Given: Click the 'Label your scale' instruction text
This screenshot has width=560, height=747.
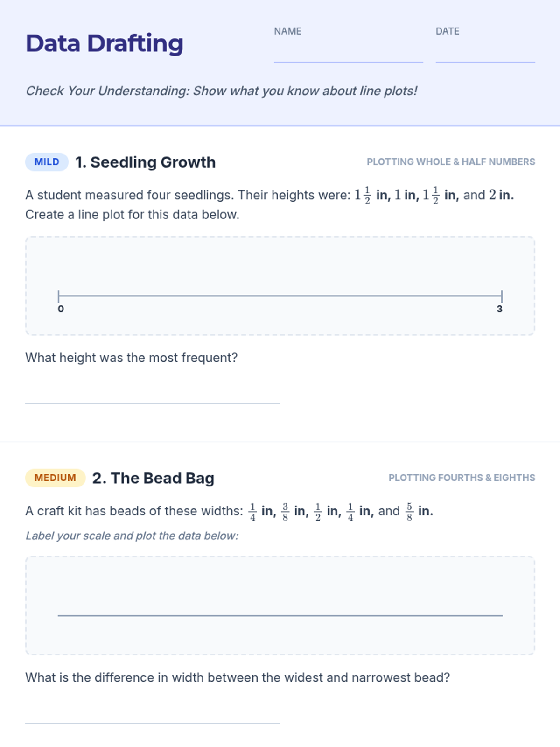Looking at the screenshot, I should click(132, 536).
